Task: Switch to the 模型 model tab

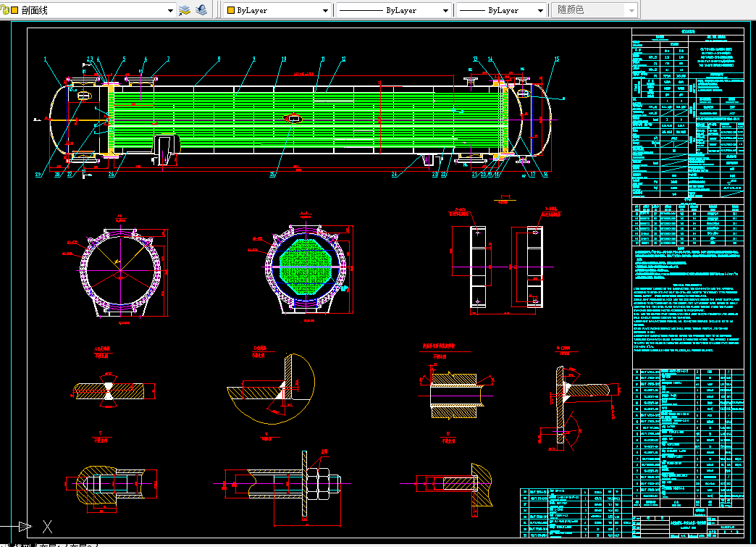Action: point(24,545)
